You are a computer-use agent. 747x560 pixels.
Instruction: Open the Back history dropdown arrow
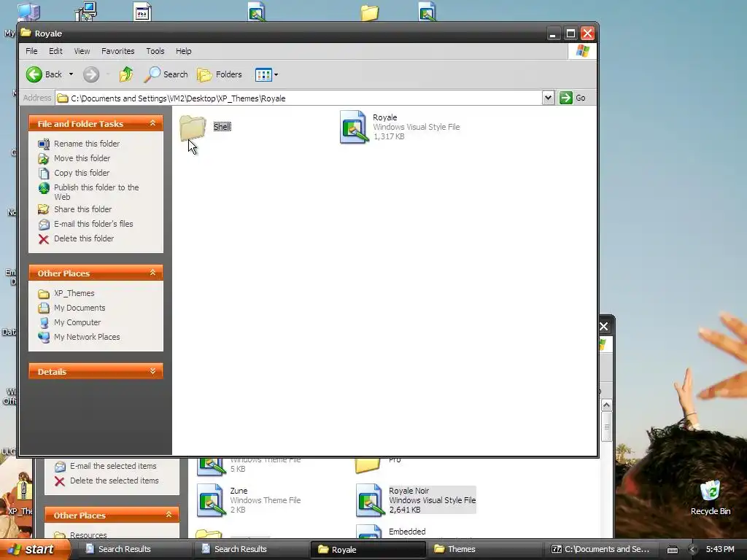tap(71, 74)
